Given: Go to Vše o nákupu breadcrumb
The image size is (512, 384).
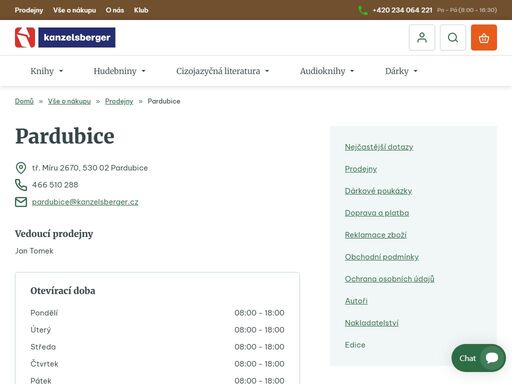Looking at the screenshot, I should (x=69, y=101).
